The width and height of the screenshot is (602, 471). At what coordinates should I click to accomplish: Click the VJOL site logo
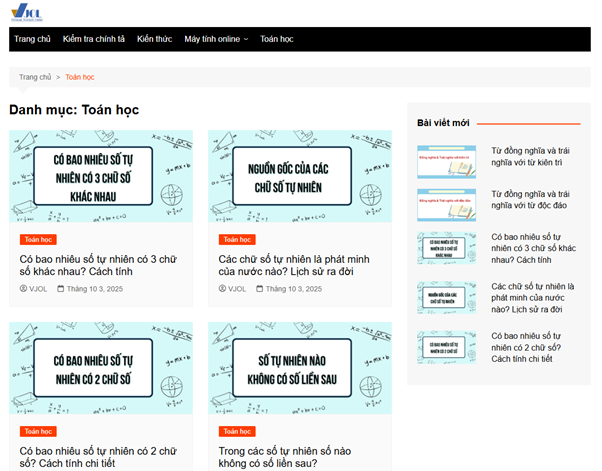tap(31, 12)
